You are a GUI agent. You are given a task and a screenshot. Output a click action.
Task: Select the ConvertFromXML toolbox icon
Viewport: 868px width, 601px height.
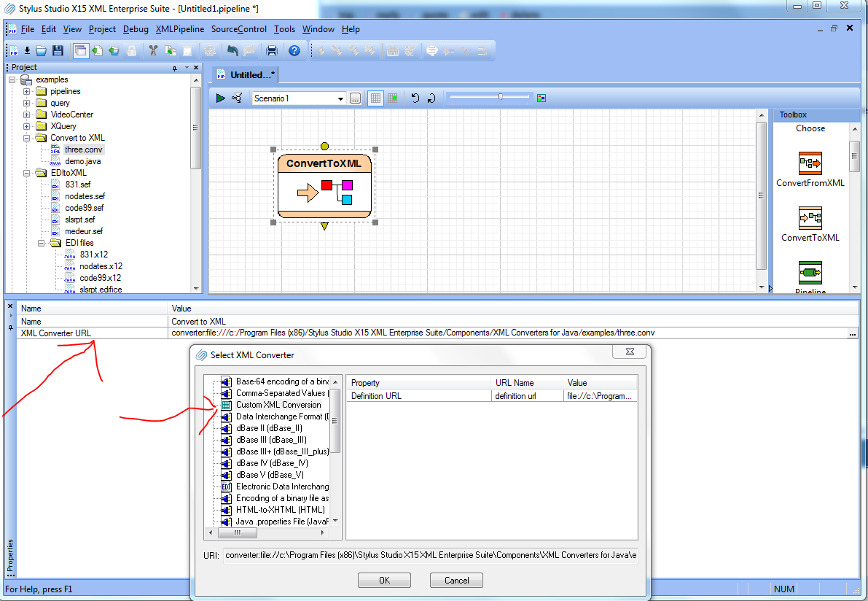tap(810, 163)
